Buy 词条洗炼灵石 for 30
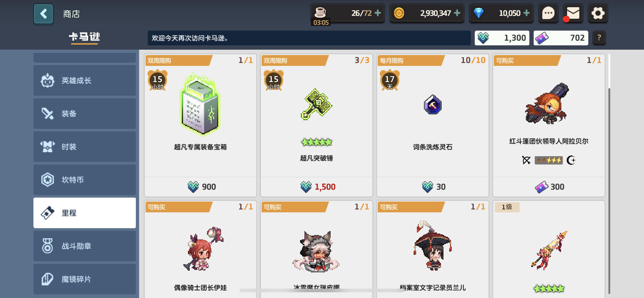Viewport: 644px width, 298px height. point(433,187)
